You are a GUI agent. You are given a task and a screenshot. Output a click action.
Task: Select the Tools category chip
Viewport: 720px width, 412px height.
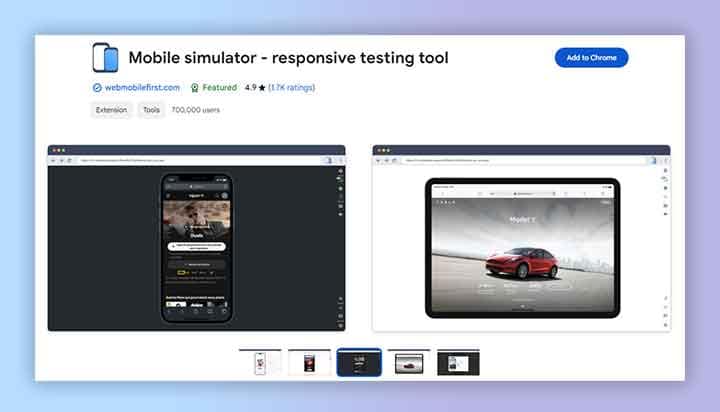(151, 110)
